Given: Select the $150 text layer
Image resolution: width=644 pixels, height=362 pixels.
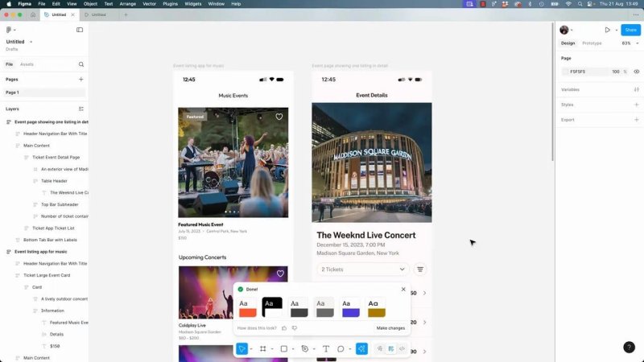Looking at the screenshot, I should coord(55,346).
